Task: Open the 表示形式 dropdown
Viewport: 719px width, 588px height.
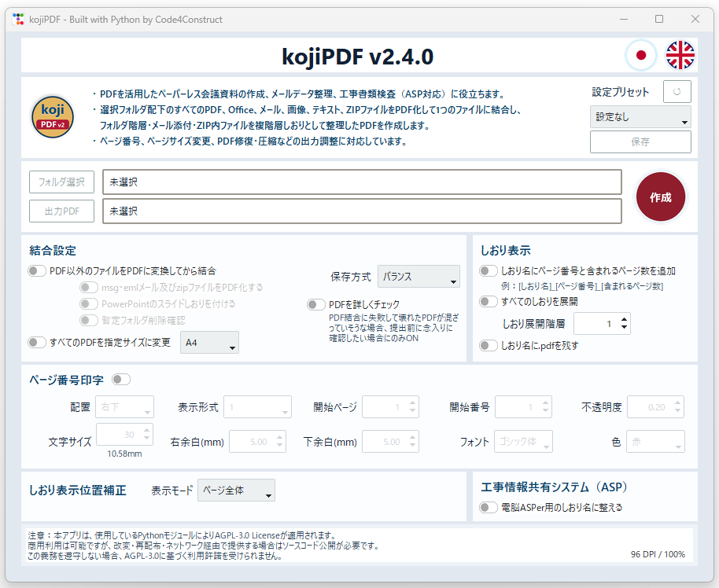Action: coord(258,407)
